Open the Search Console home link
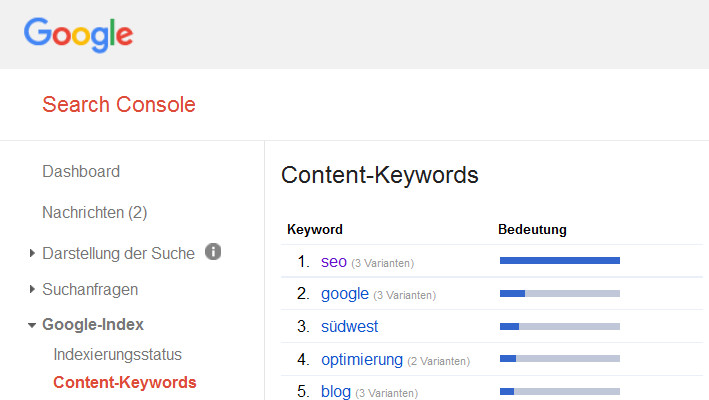 click(x=119, y=105)
